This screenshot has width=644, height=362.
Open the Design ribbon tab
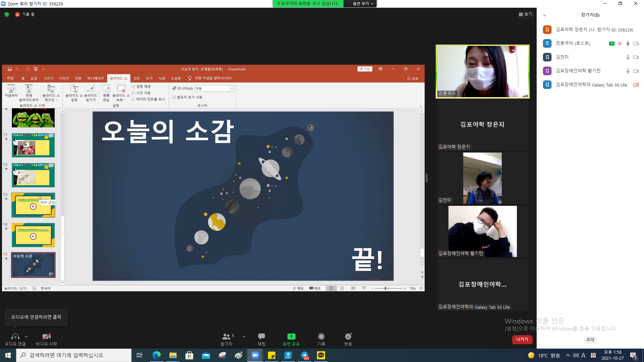pos(64,78)
